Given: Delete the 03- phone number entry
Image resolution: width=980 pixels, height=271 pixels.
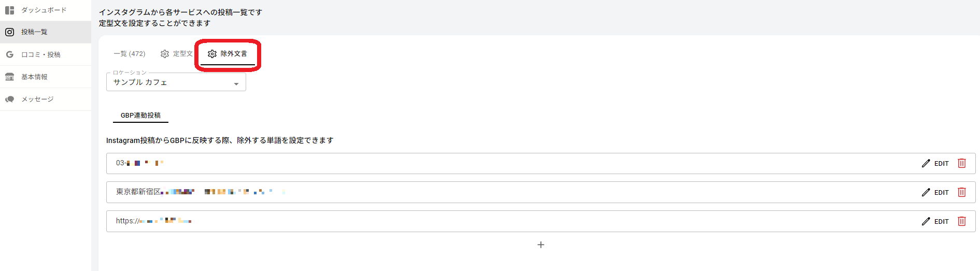Looking at the screenshot, I should 961,163.
